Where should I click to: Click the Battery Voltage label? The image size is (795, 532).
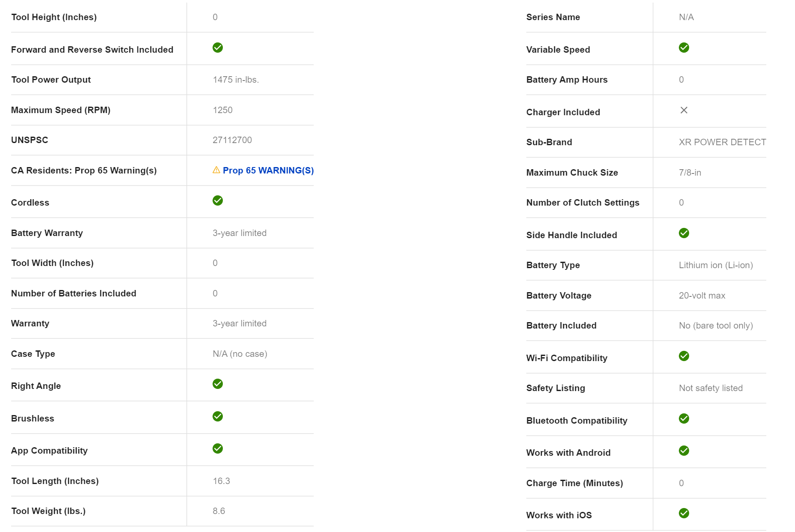558,296
